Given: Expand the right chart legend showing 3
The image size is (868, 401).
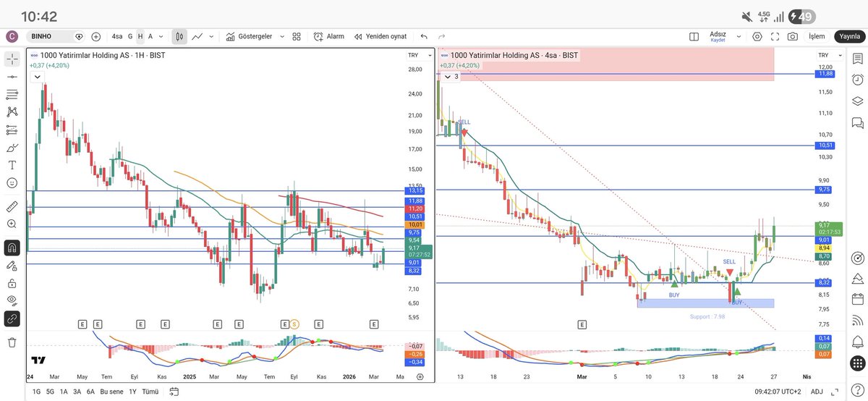Looking at the screenshot, I should tap(451, 76).
